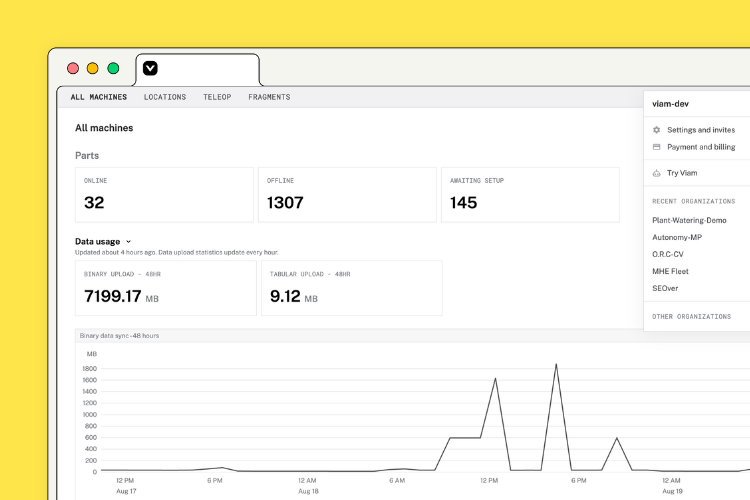Go to the Fragments tab
Image resolution: width=750 pixels, height=500 pixels.
pos(269,97)
